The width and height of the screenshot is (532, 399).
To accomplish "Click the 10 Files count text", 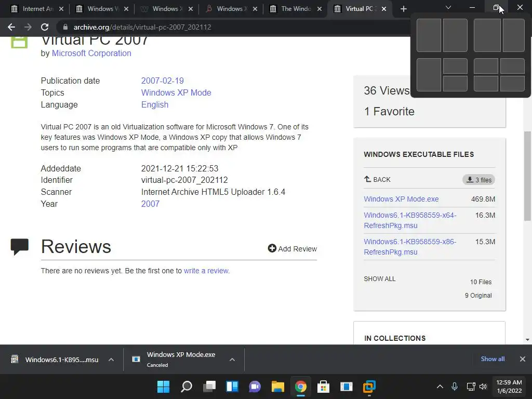I will 481,282.
